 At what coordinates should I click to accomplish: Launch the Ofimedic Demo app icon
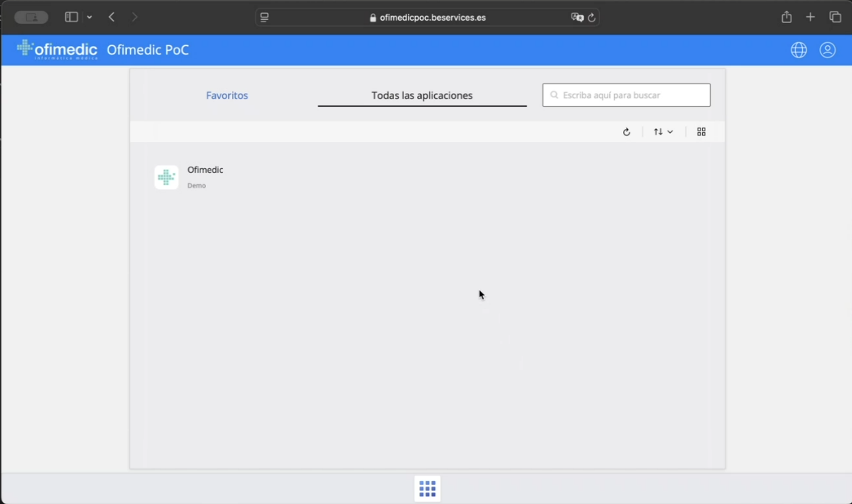click(x=167, y=177)
